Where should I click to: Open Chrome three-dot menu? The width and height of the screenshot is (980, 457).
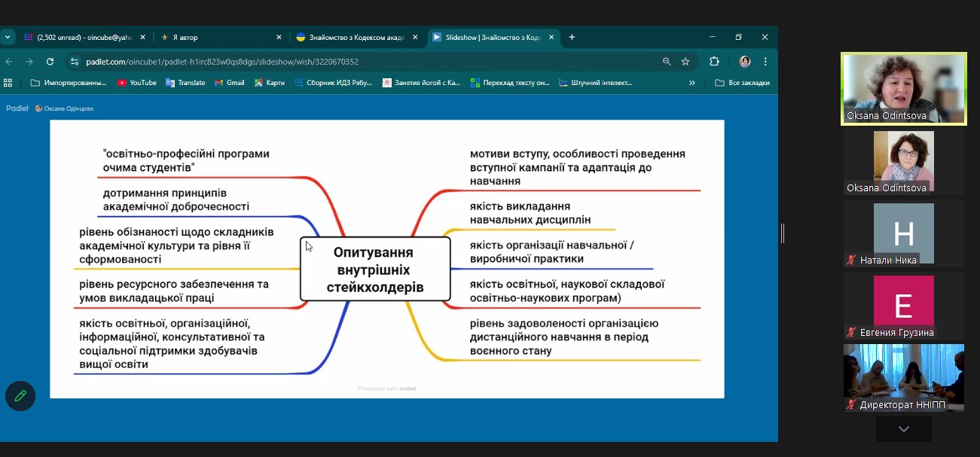765,62
